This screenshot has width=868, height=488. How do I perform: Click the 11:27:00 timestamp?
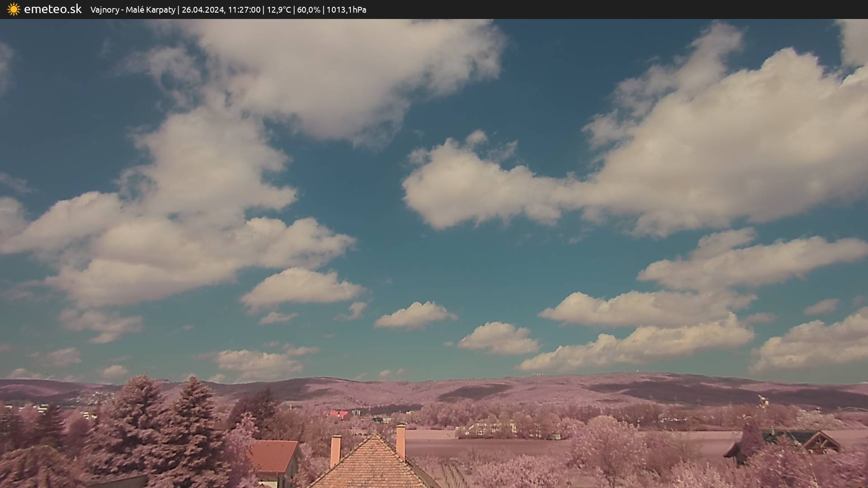(244, 10)
